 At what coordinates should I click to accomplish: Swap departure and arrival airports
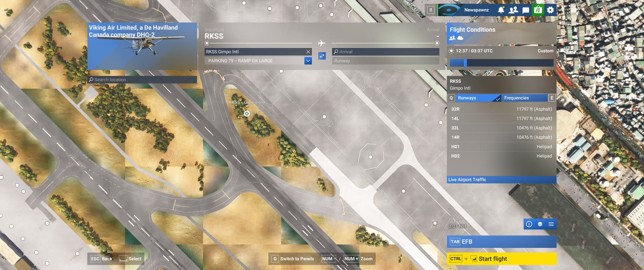pyautogui.click(x=322, y=56)
